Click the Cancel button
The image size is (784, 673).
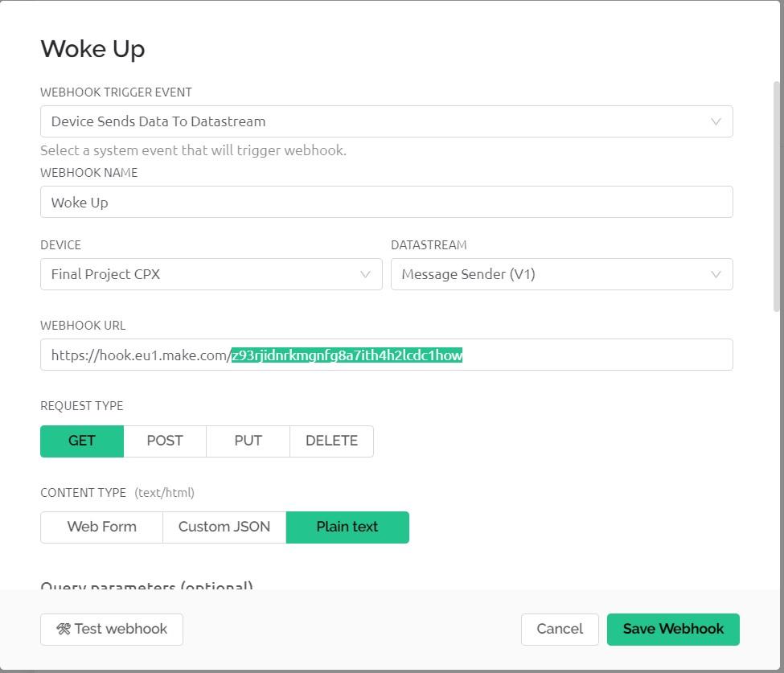click(x=560, y=629)
